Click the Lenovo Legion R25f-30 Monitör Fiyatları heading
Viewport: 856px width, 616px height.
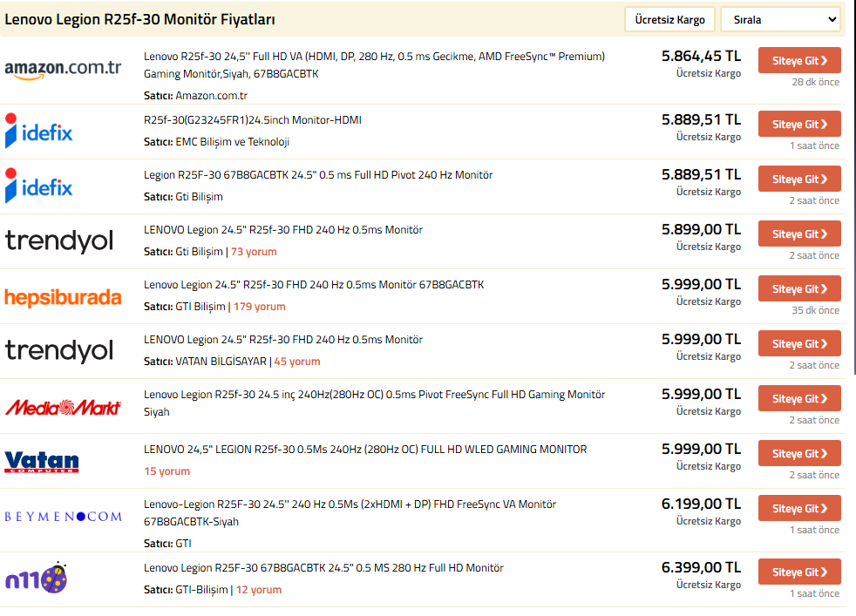click(139, 20)
